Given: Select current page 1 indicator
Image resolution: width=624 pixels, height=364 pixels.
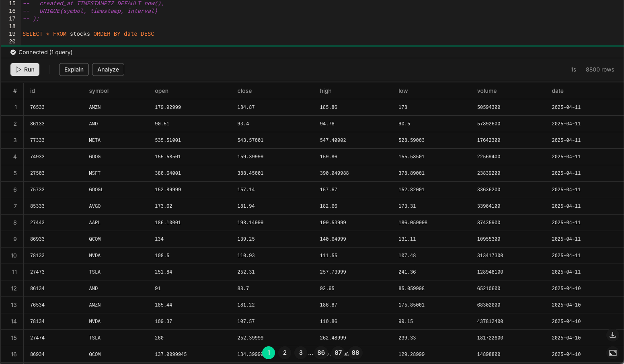Looking at the screenshot, I should 269,353.
